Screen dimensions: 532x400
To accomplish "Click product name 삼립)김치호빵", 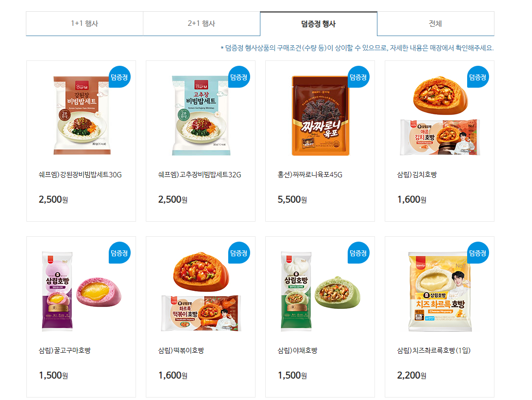I will click(417, 175).
